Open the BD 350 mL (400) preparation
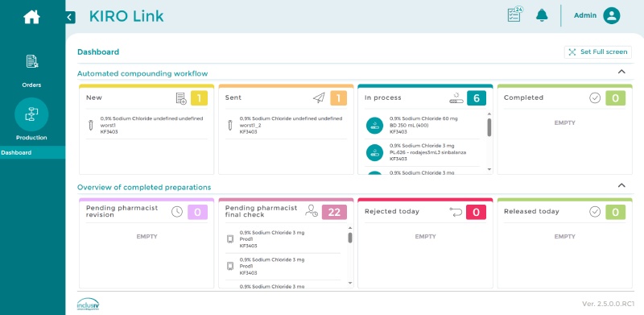This screenshot has width=644, height=315. pyautogui.click(x=422, y=126)
